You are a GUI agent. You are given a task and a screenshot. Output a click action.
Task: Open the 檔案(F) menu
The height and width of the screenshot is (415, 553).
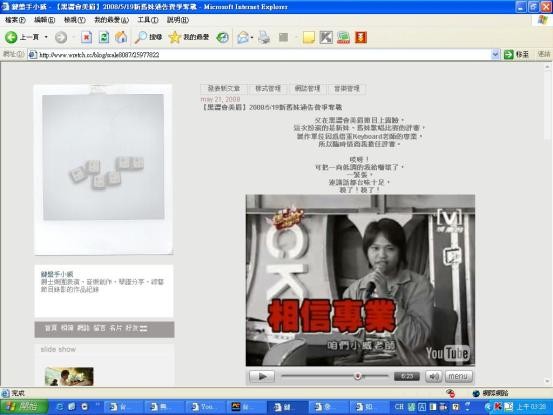pyautogui.click(x=15, y=20)
